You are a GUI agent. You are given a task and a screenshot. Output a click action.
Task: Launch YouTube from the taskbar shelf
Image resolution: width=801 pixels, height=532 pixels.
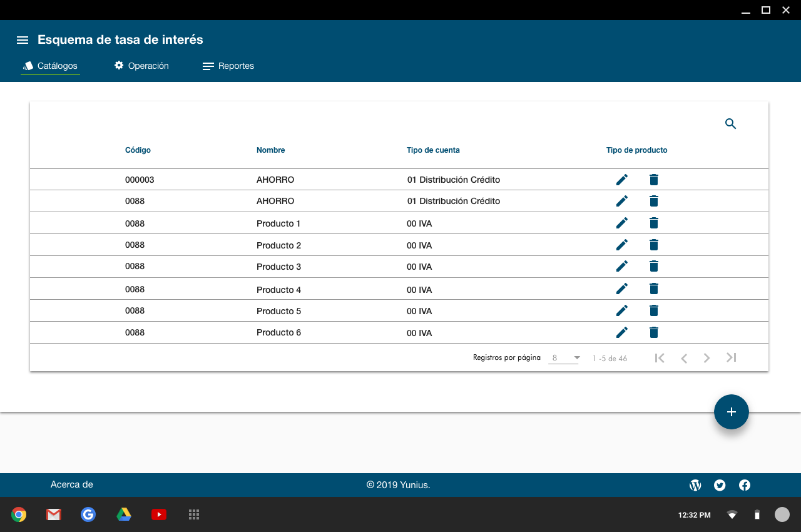pyautogui.click(x=159, y=514)
